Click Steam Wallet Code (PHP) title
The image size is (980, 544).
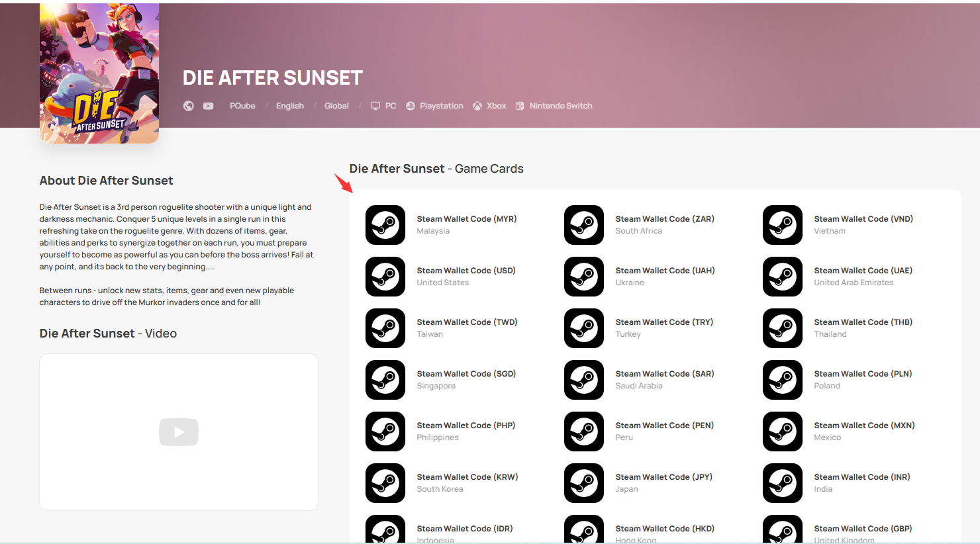[x=466, y=426]
